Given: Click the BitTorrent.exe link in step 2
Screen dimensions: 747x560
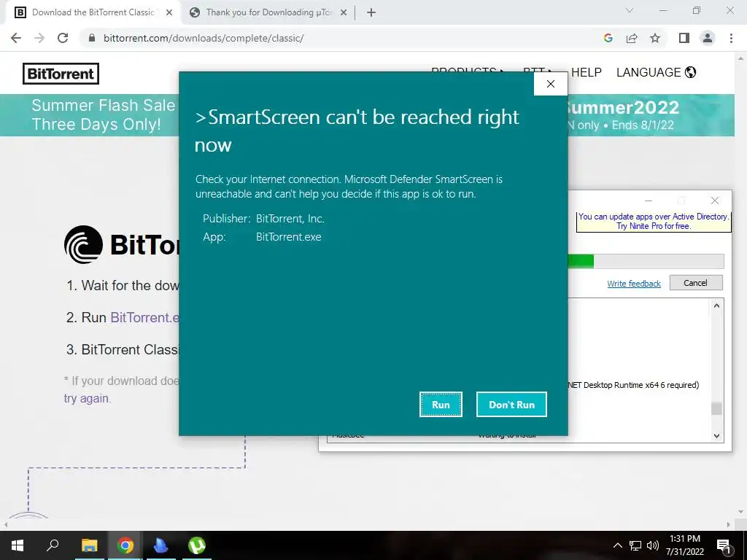Looking at the screenshot, I should 145,318.
